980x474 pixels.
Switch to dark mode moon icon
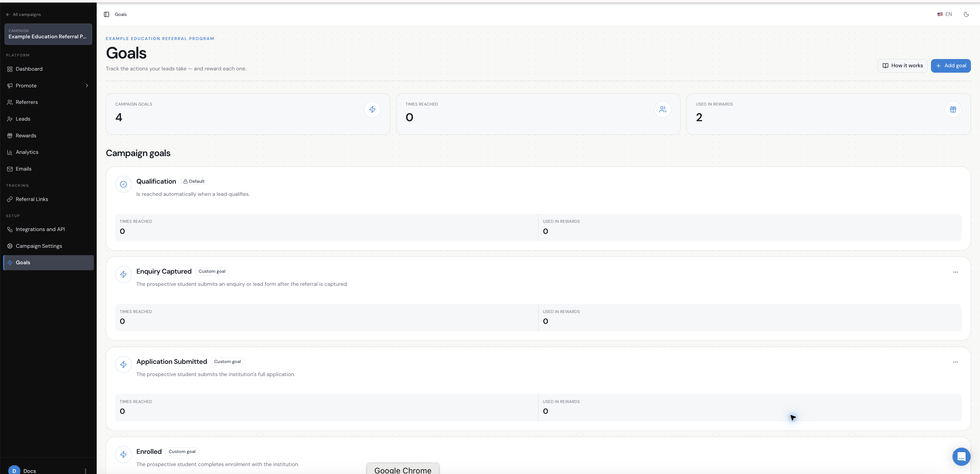pos(966,14)
